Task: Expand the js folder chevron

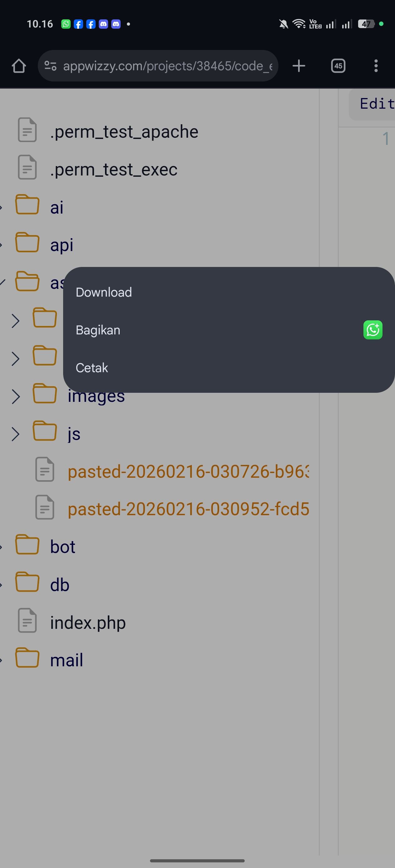Action: 16,434
